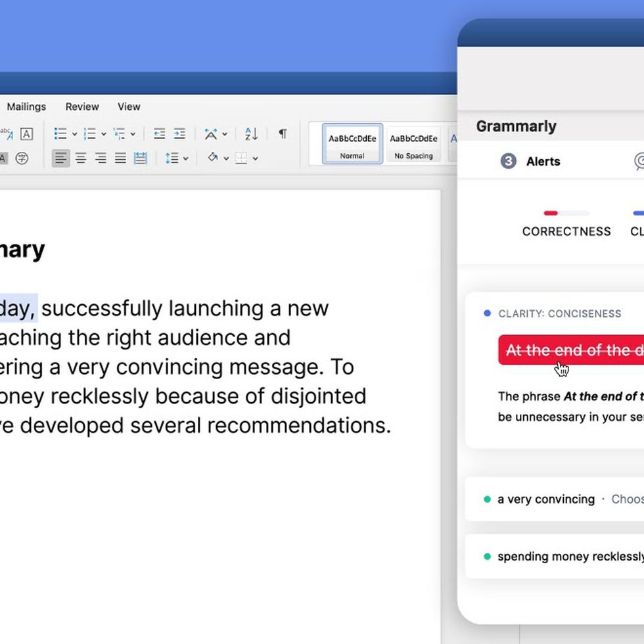Open the Borders dropdown arrow
Viewport: 644px width, 644px height.
coord(255,158)
